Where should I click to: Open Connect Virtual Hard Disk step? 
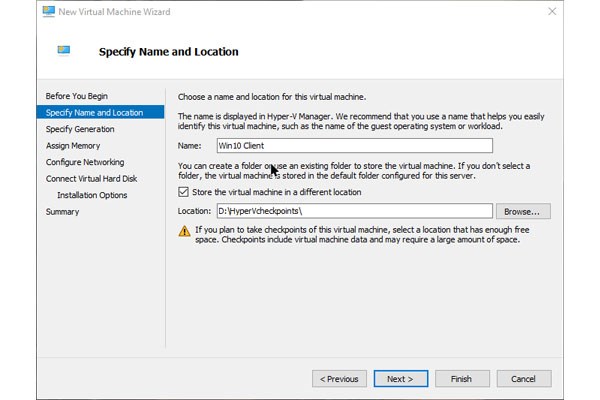[x=91, y=178]
